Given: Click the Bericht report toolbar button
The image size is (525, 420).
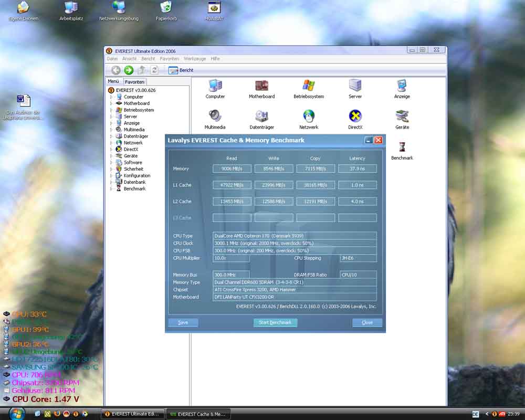Looking at the screenshot, I should (181, 70).
